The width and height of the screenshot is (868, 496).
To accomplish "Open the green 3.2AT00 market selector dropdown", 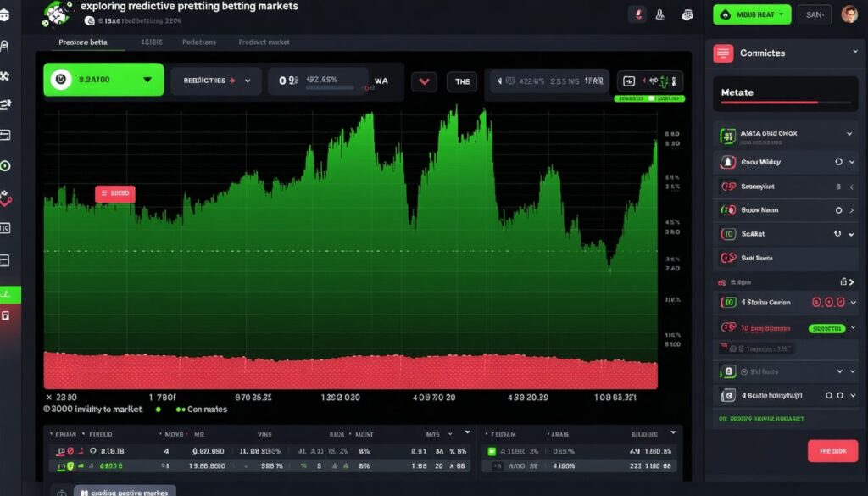I will pyautogui.click(x=103, y=80).
